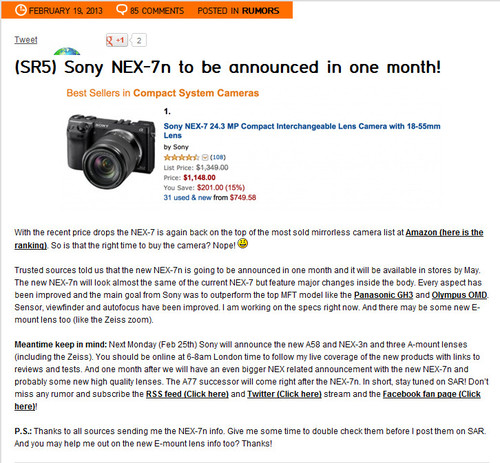This screenshot has height=463, width=500.
Task: Click the smiley emoticon after 'Nope!'
Action: pos(243,243)
